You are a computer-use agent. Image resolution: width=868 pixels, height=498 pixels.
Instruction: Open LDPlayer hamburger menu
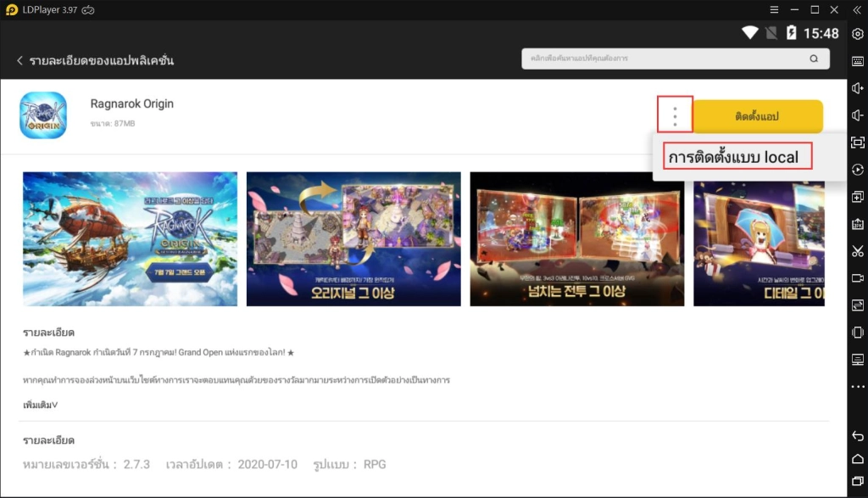pyautogui.click(x=774, y=10)
